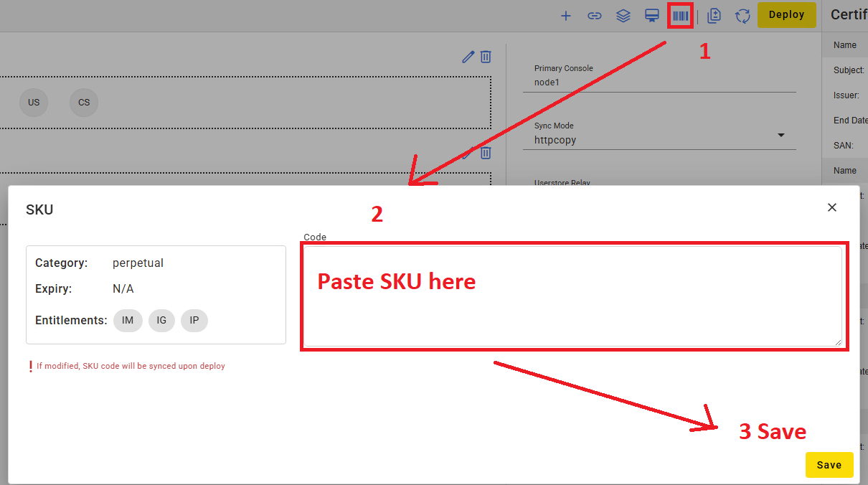Image resolution: width=868 pixels, height=485 pixels.
Task: Select the CS chip
Action: pos(84,103)
